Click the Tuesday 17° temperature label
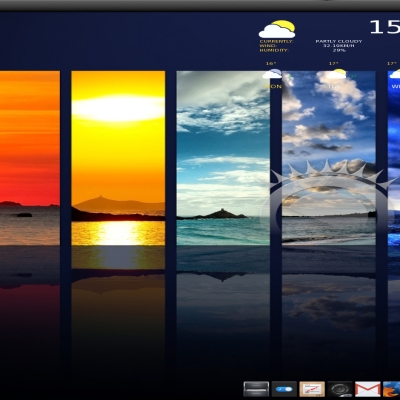The height and width of the screenshot is (400, 400). [x=334, y=63]
